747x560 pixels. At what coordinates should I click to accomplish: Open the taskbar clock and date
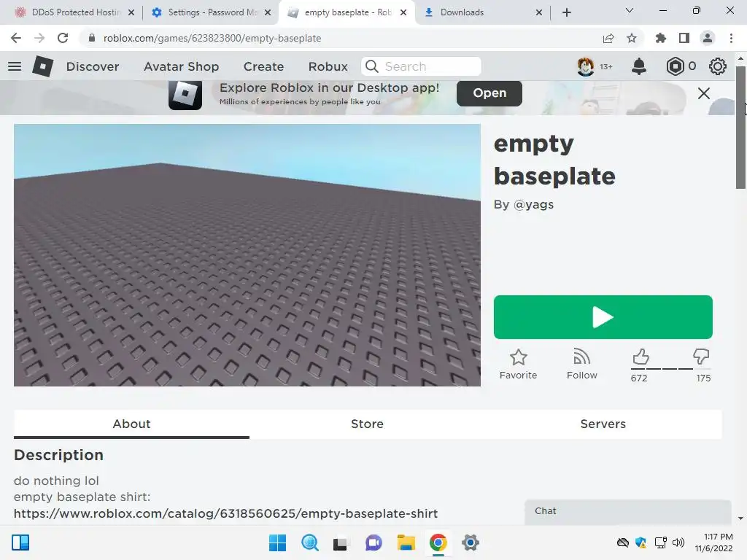coord(713,542)
